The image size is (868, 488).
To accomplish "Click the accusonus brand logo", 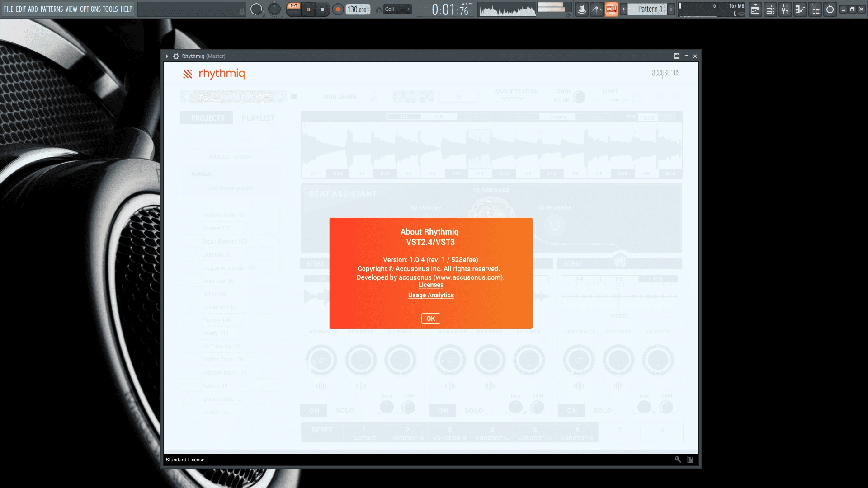I will pyautogui.click(x=665, y=73).
